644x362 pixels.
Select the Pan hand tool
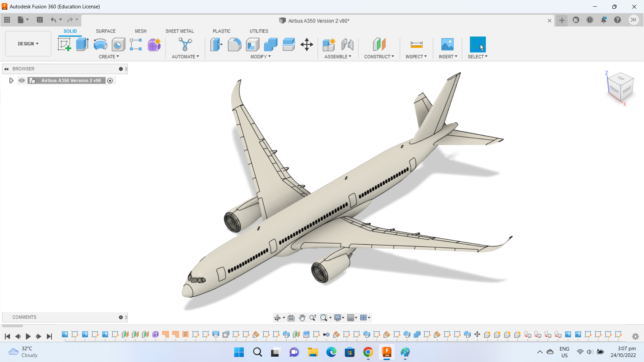[302, 318]
